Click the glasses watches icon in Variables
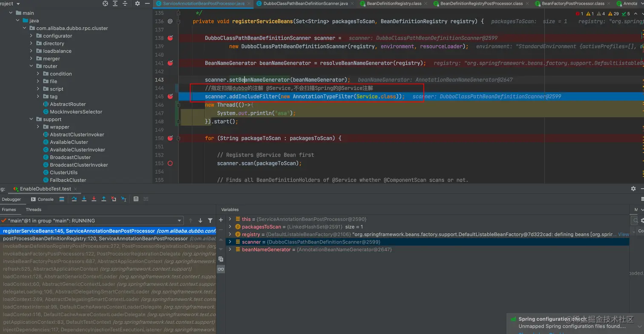644x334 pixels. click(x=221, y=269)
